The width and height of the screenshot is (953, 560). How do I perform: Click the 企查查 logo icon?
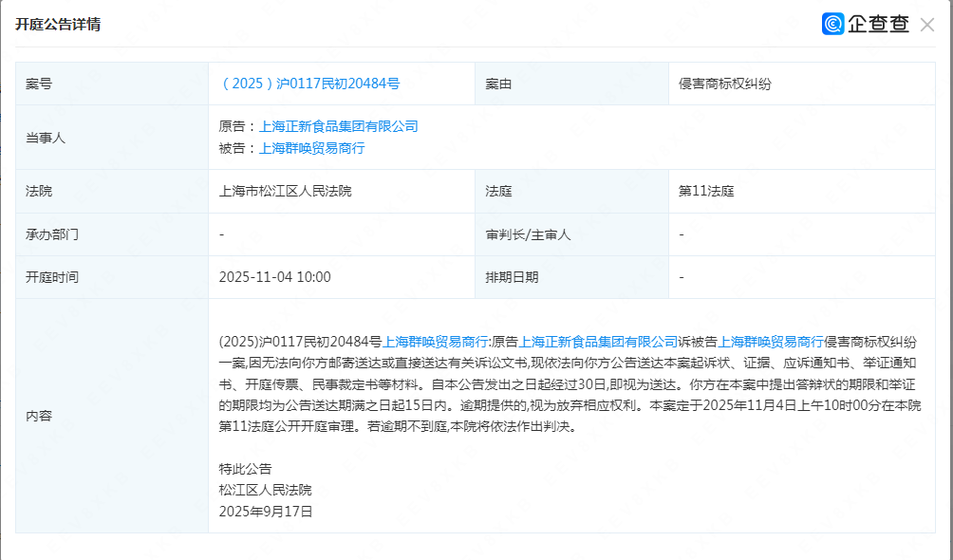[832, 25]
